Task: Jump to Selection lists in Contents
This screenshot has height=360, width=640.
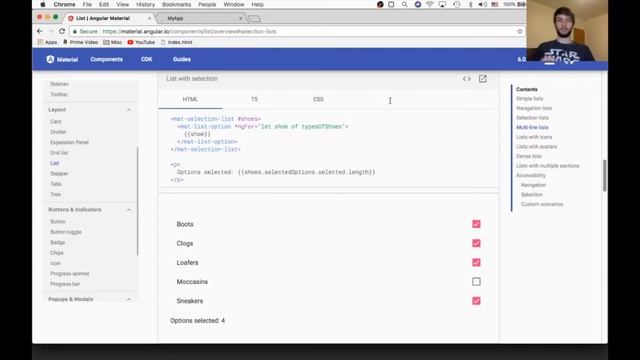Action: click(x=532, y=118)
